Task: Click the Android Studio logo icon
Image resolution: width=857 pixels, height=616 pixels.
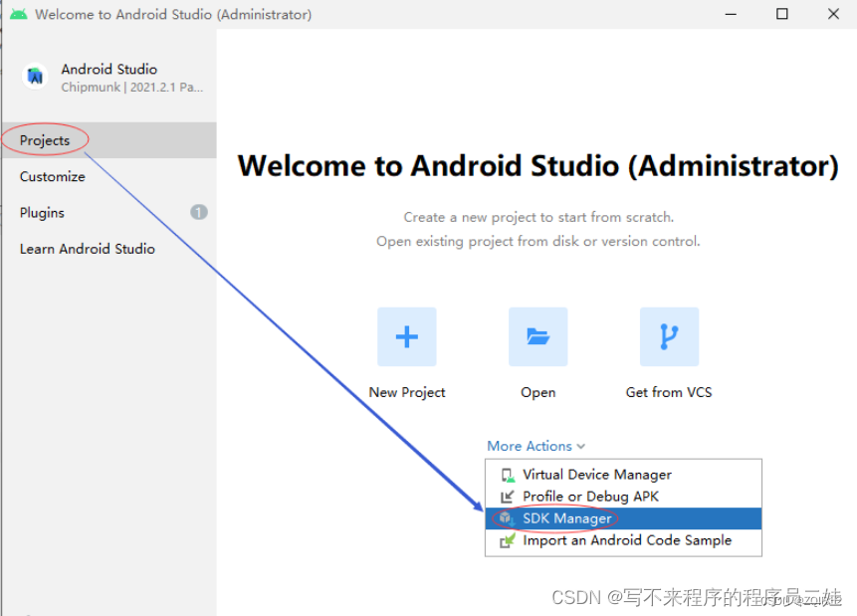Action: (x=35, y=76)
